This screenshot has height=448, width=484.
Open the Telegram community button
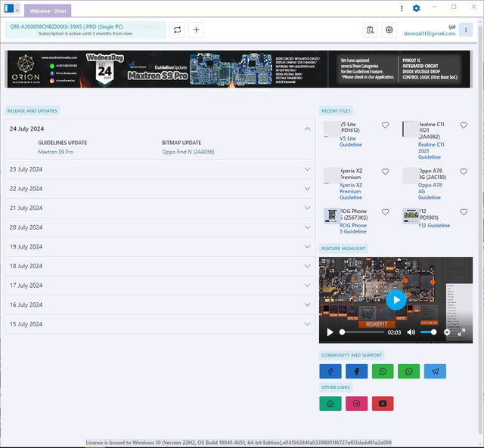click(x=436, y=371)
